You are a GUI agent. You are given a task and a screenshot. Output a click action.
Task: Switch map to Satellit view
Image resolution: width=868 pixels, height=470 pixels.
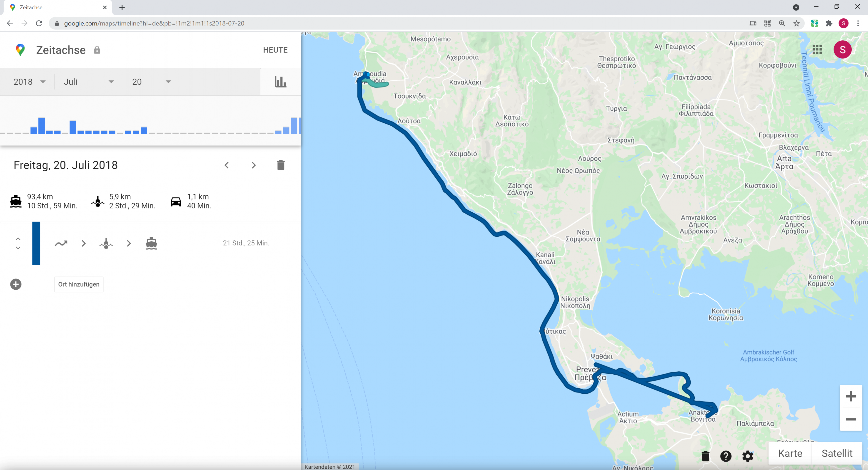coord(837,453)
